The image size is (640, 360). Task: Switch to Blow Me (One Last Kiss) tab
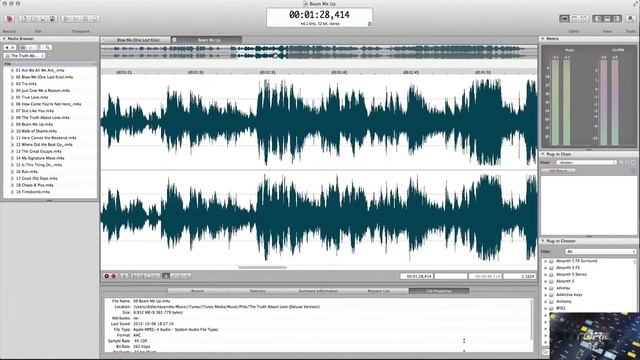138,40
